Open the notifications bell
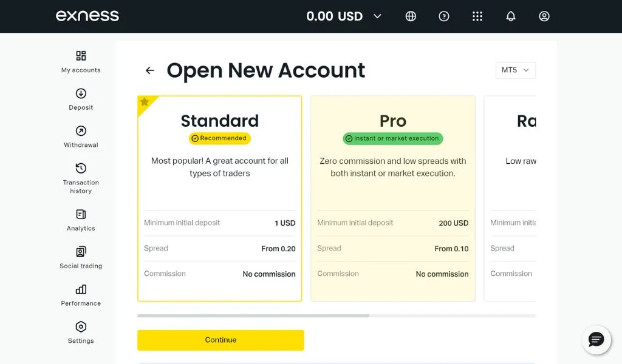 coord(511,16)
